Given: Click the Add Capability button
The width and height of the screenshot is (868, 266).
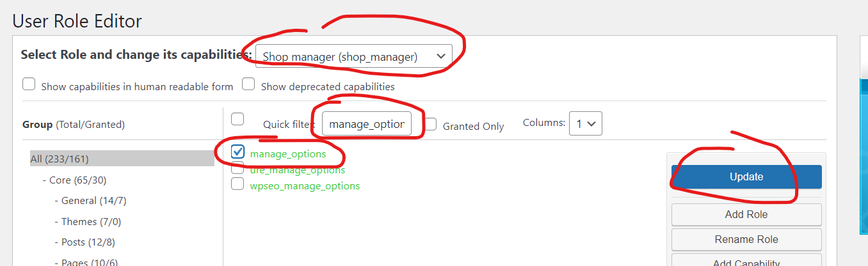Looking at the screenshot, I should pos(746,262).
